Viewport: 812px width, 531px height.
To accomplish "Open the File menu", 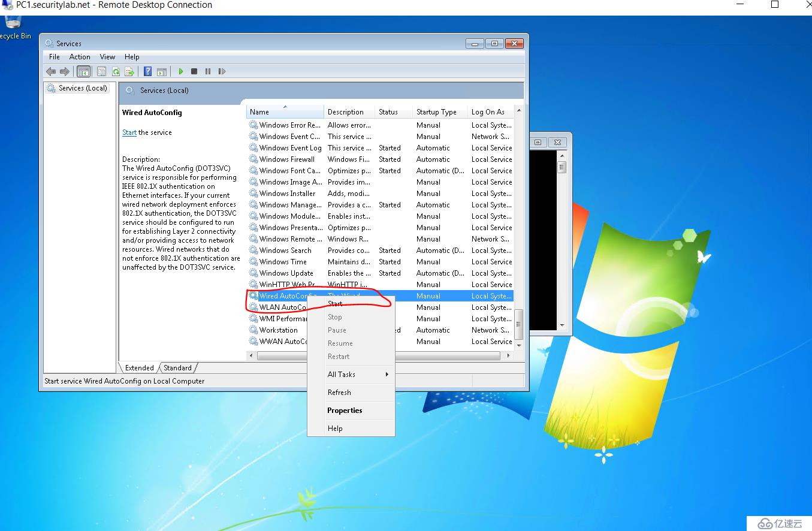I will [x=55, y=57].
